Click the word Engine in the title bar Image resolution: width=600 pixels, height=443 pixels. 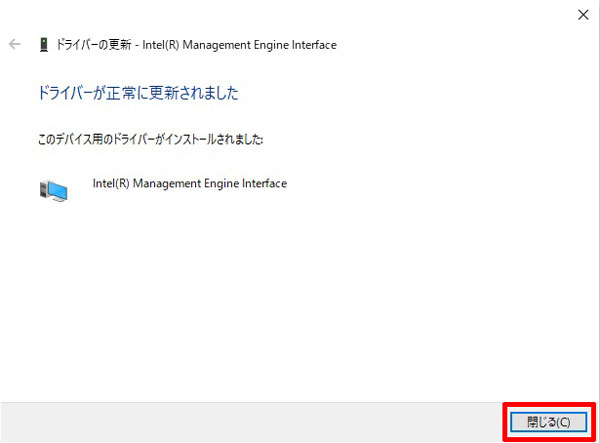268,45
